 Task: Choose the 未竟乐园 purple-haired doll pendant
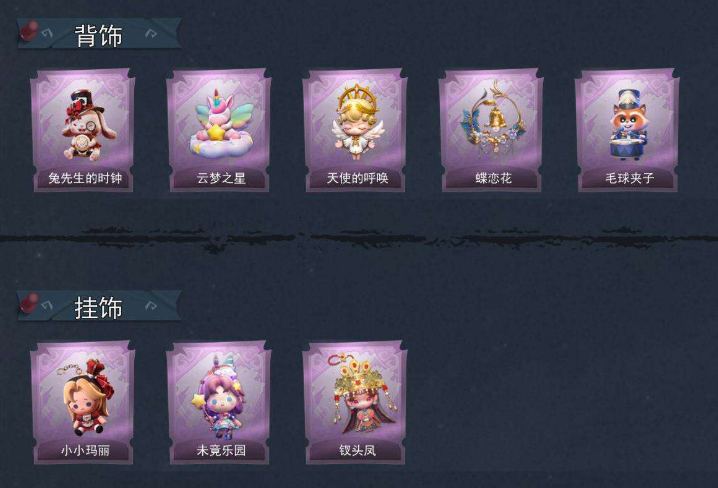click(219, 402)
